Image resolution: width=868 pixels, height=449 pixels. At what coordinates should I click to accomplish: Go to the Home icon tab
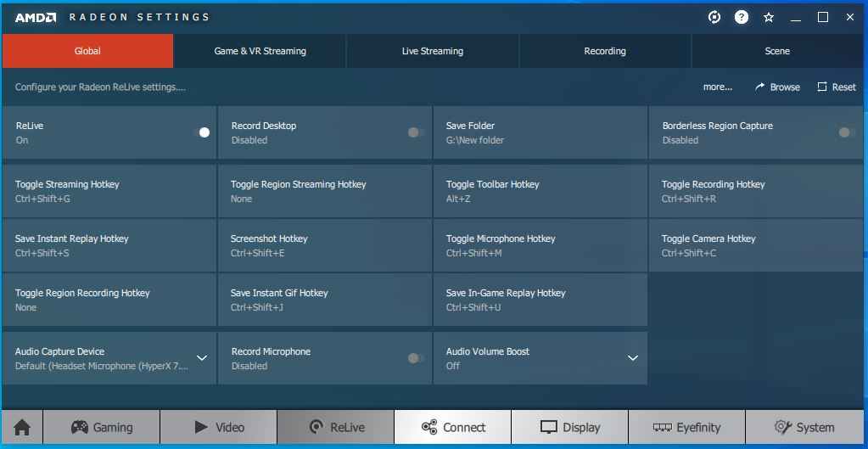pos(22,428)
